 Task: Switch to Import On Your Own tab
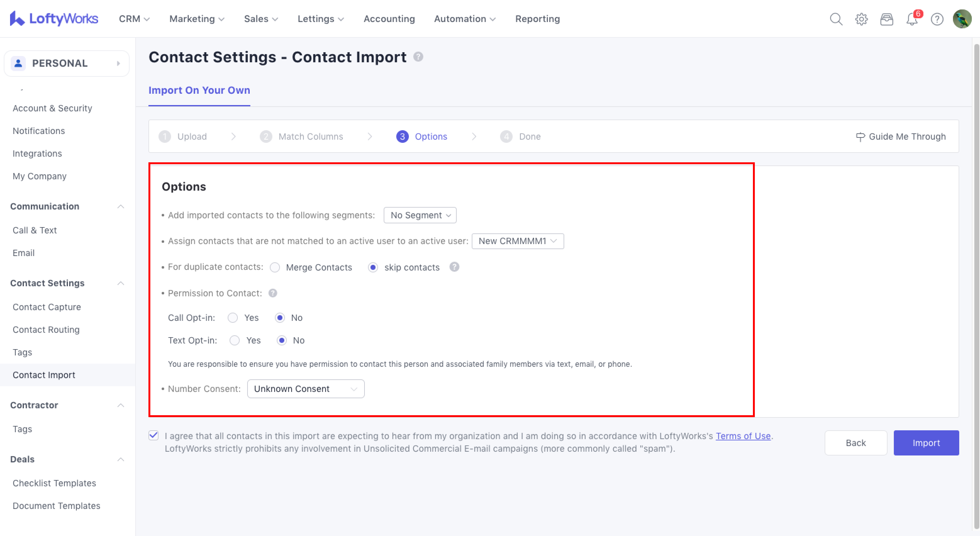point(199,91)
